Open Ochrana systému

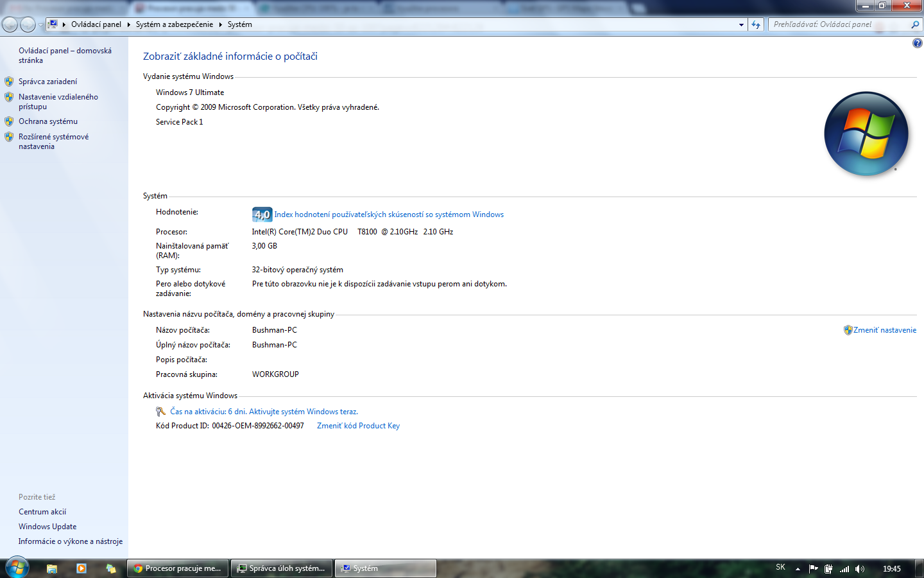(48, 121)
